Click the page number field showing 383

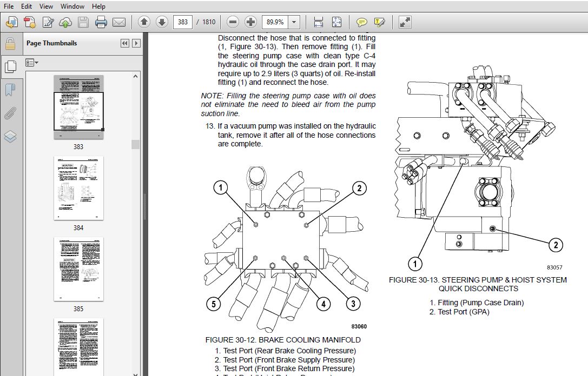[x=183, y=22]
